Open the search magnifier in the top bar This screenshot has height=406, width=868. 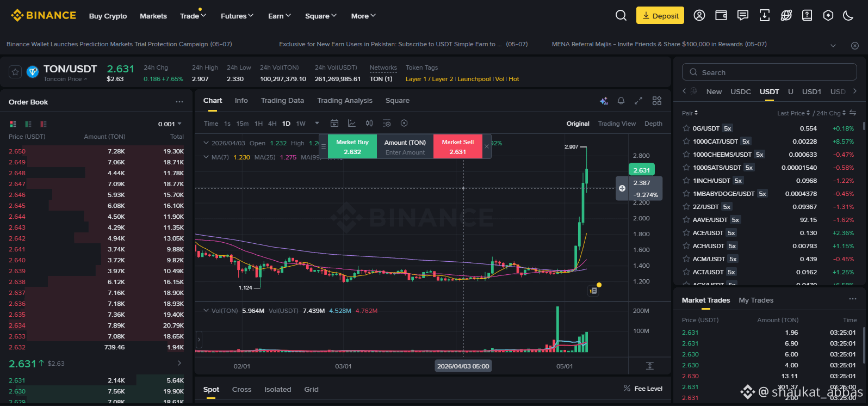click(x=621, y=15)
